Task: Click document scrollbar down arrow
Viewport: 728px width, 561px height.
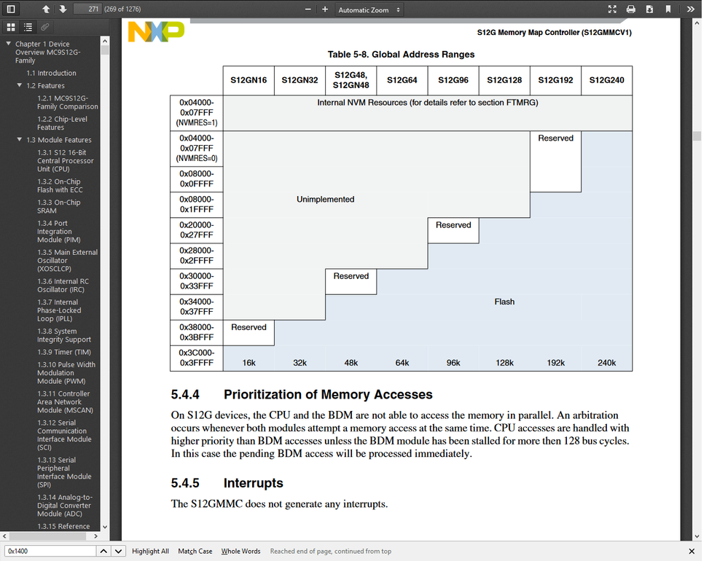Action: point(697,536)
